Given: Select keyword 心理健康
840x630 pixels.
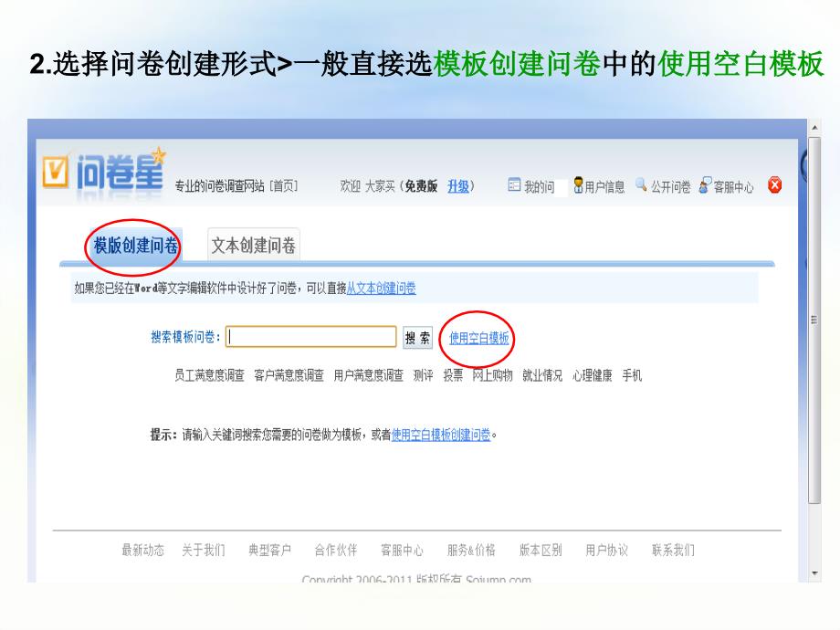Looking at the screenshot, I should [592, 375].
